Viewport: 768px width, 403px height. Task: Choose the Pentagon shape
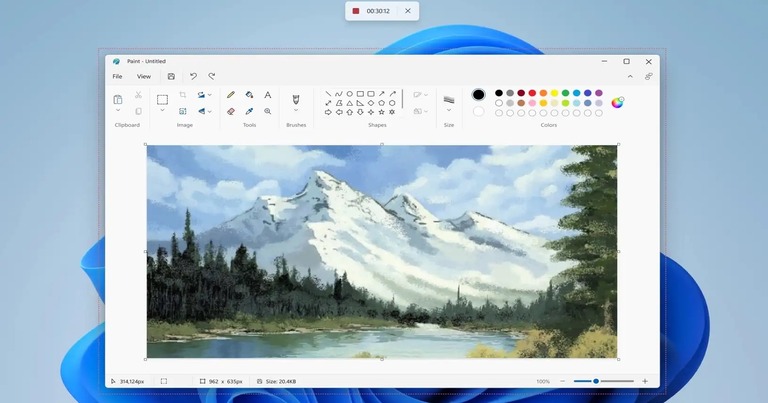(x=382, y=103)
